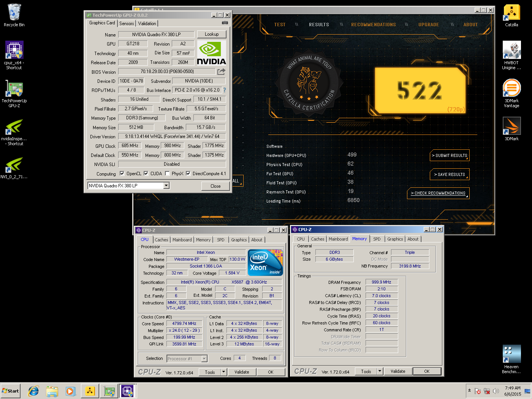The image size is (532, 399).
Task: Open the TechPowerUp GPU-Z desktop icon
Action: (x=14, y=94)
